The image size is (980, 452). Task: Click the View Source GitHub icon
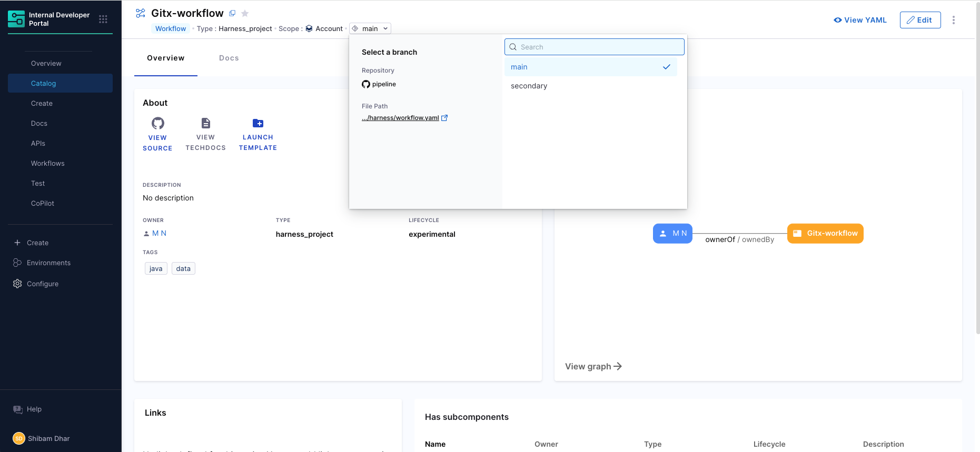click(x=157, y=123)
